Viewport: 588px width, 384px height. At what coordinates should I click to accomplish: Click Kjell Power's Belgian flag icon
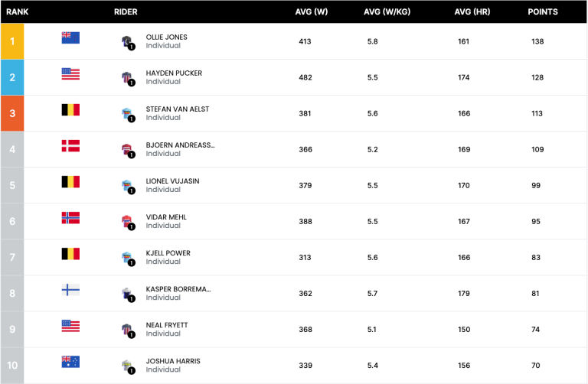click(x=70, y=254)
